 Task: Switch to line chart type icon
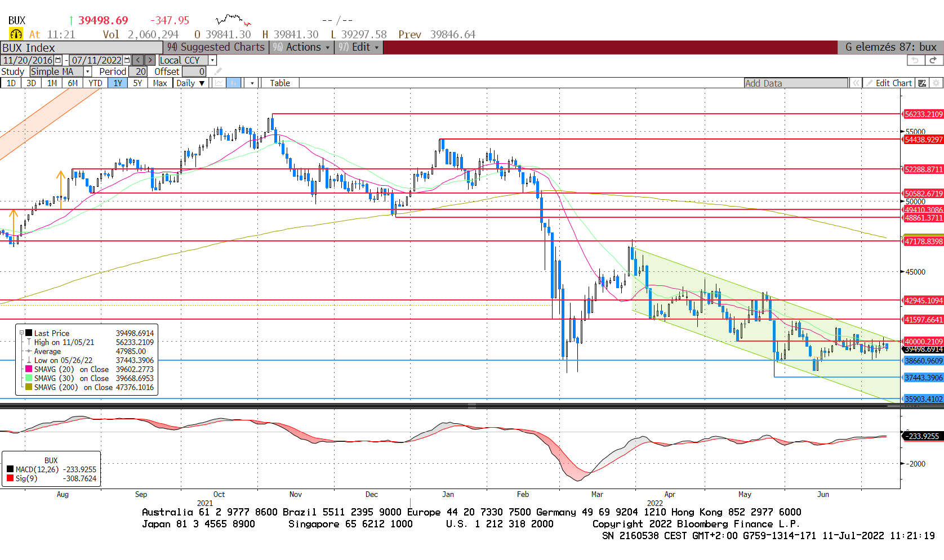click(219, 83)
